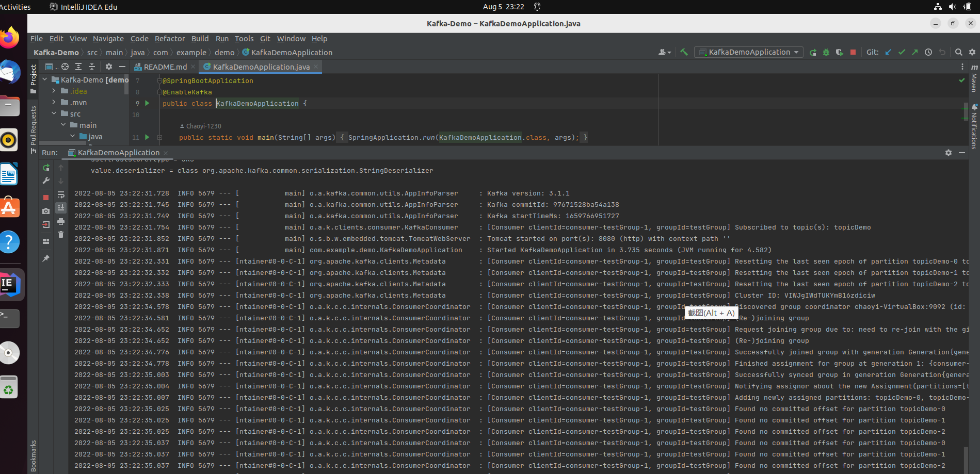The height and width of the screenshot is (474, 980).
Task: Open the Build menu
Action: pos(200,39)
